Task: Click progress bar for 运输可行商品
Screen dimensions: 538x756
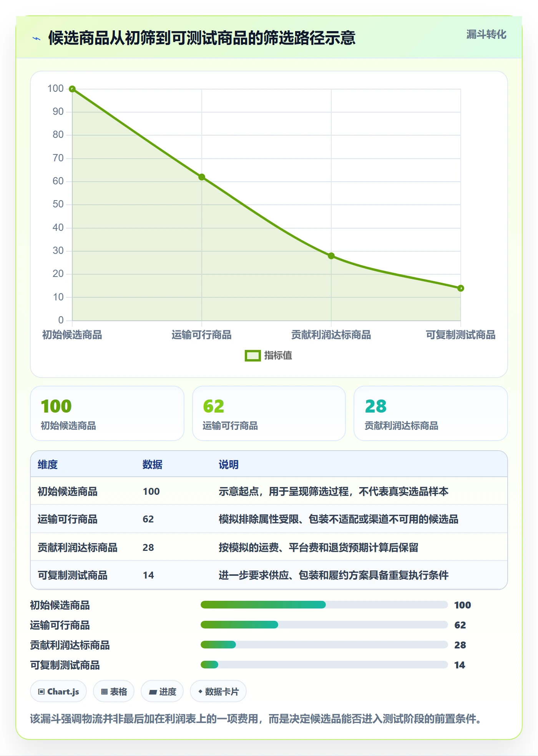Action: (x=324, y=625)
